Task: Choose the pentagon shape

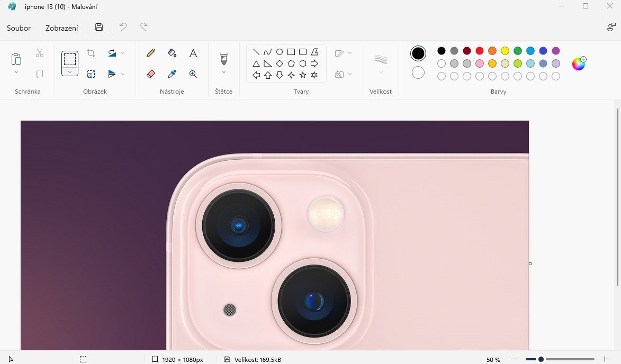Action: tap(291, 63)
